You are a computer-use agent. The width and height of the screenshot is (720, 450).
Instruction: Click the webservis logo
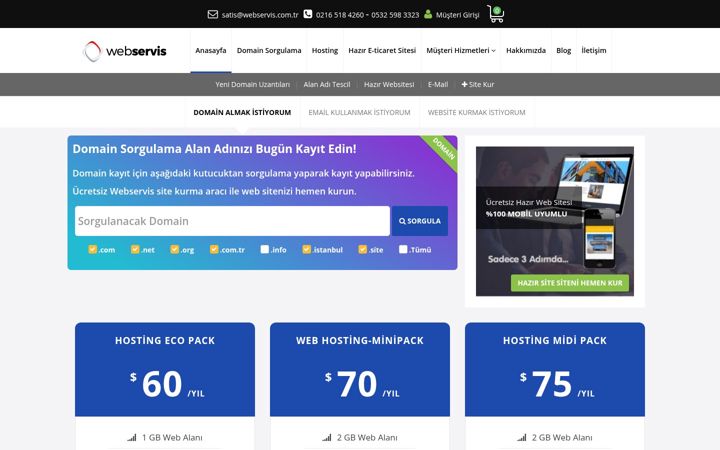[125, 51]
